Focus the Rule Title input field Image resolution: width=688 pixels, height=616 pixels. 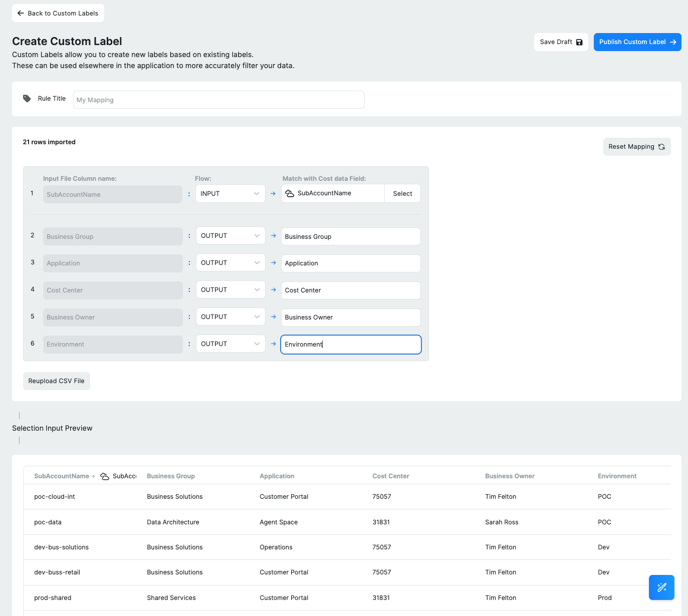[x=218, y=100]
